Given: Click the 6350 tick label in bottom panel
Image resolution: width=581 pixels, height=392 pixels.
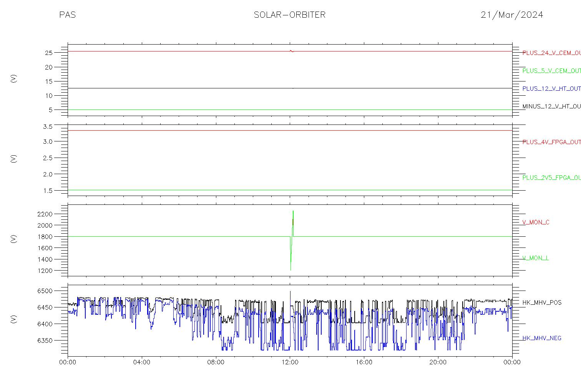Looking at the screenshot, I should [x=45, y=341].
